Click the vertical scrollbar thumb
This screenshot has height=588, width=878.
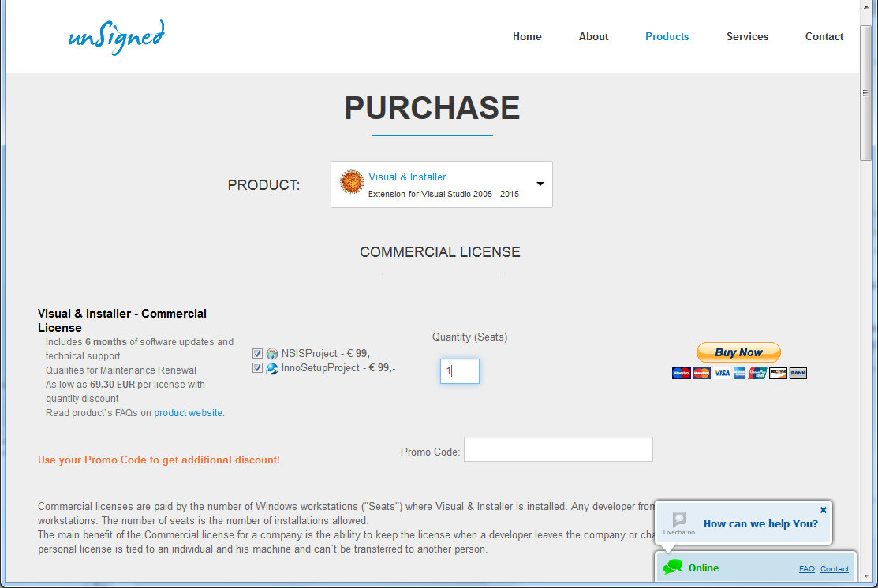pos(865,93)
